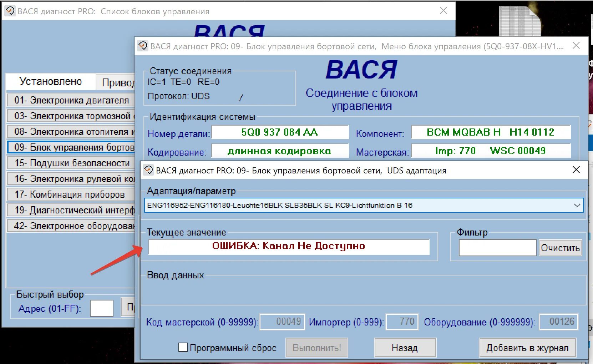Close the Список блоков управления window
This screenshot has width=593, height=364.
(x=444, y=11)
